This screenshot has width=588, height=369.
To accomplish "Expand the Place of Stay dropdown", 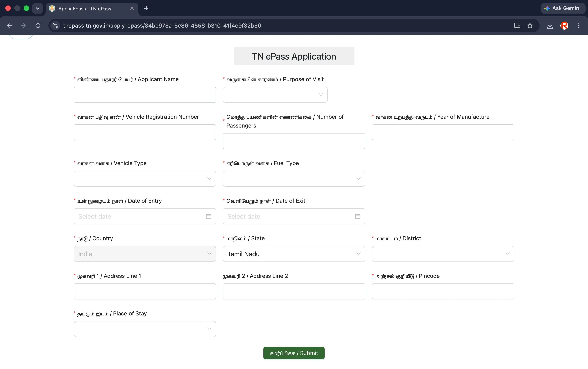I will pos(145,329).
